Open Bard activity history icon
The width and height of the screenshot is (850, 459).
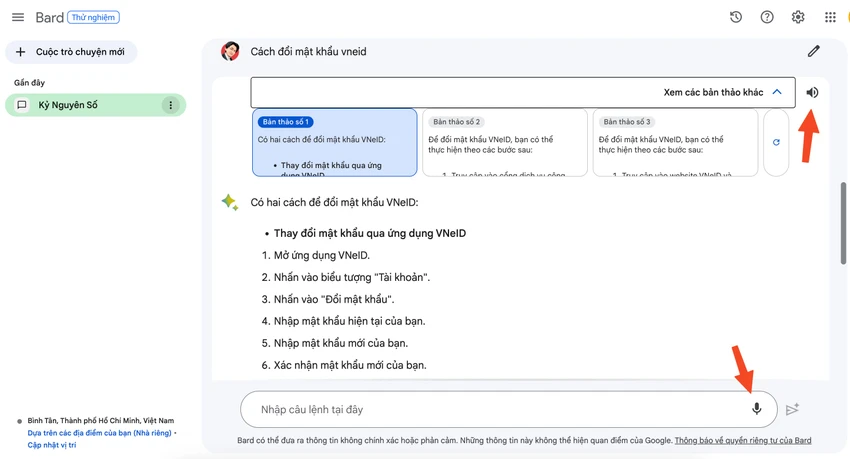(x=736, y=17)
